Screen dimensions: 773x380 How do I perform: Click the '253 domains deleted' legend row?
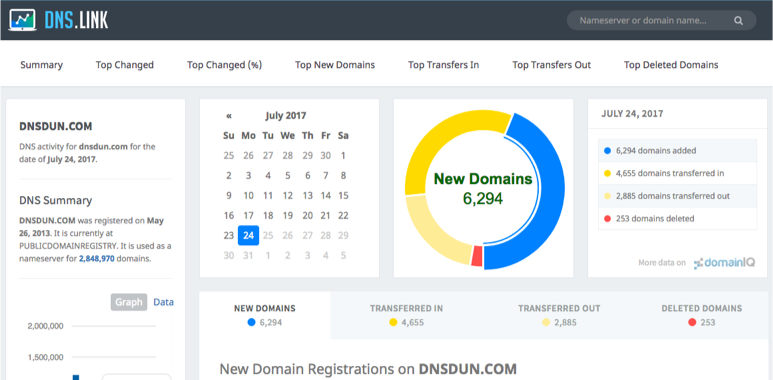677,218
